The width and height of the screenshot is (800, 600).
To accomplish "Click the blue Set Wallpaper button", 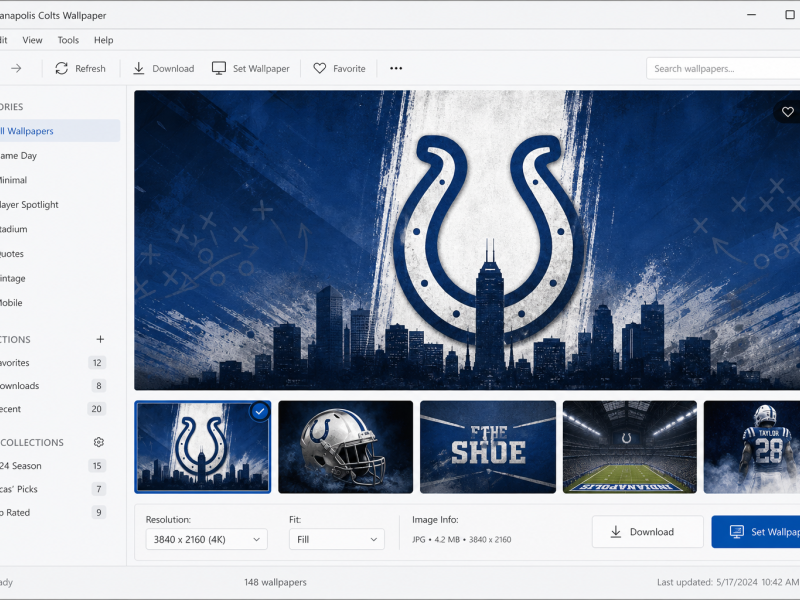I will tap(756, 532).
